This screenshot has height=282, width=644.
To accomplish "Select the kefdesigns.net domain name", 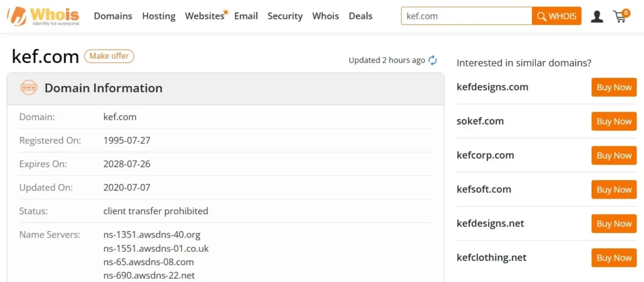I will point(491,223).
